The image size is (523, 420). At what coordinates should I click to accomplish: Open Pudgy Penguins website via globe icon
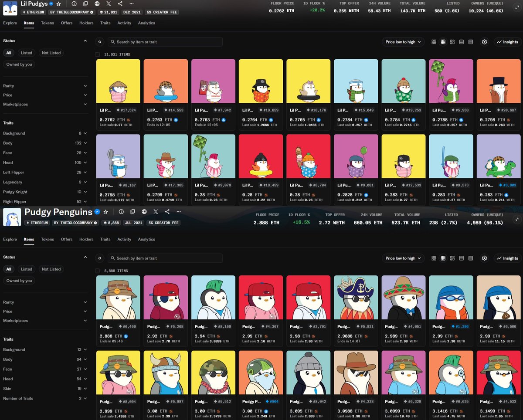[144, 212]
